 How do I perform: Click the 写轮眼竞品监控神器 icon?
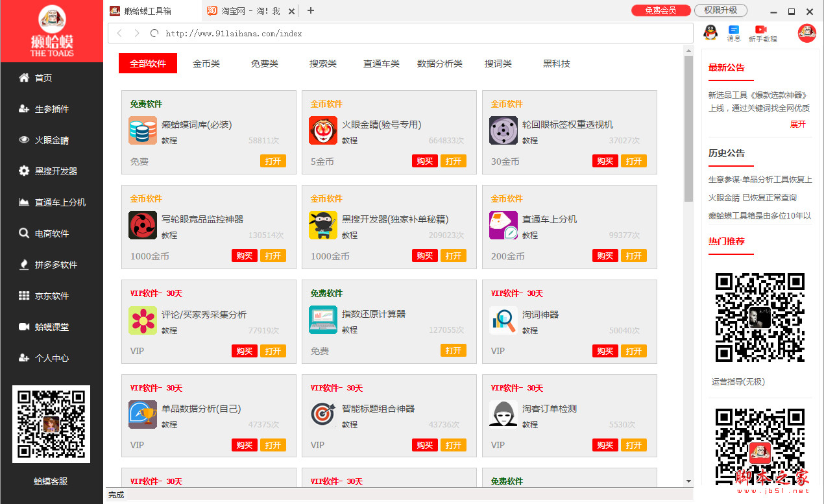(x=143, y=225)
